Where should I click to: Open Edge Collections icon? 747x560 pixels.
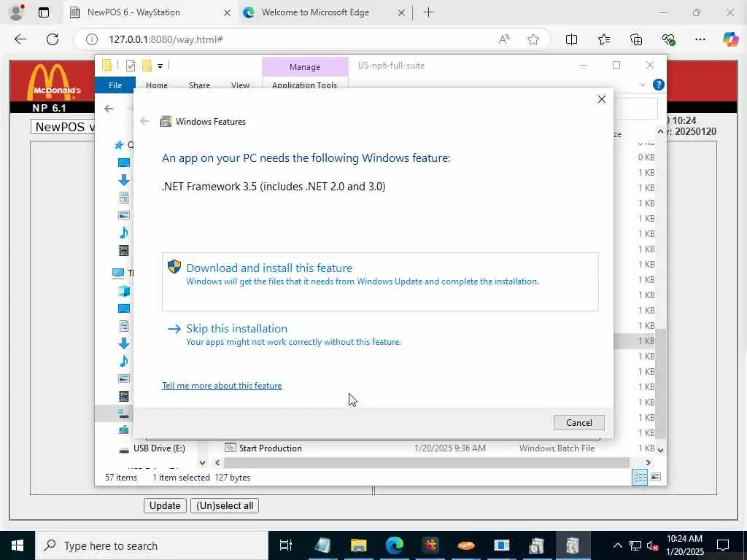coord(636,39)
